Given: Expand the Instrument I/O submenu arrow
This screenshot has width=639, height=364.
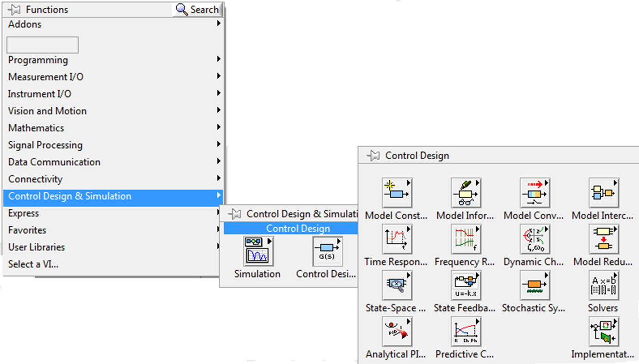Looking at the screenshot, I should [x=219, y=93].
